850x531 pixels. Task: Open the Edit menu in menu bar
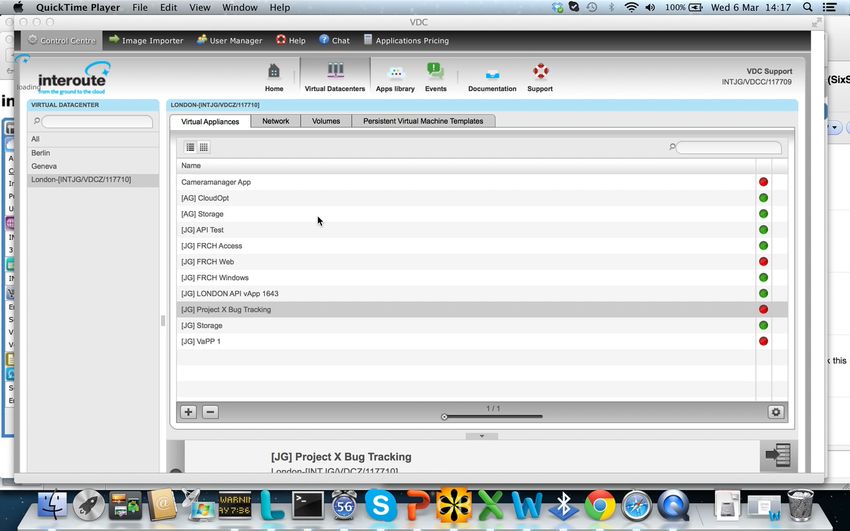point(169,8)
